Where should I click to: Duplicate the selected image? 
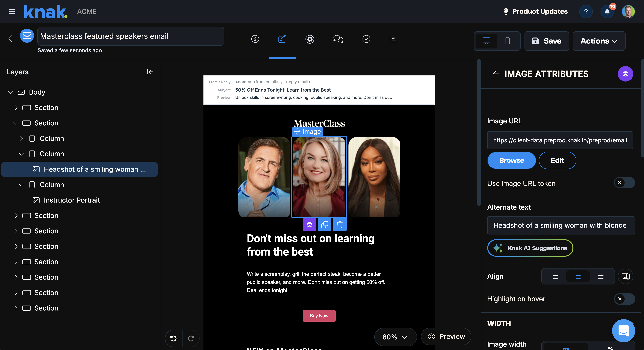(324, 225)
